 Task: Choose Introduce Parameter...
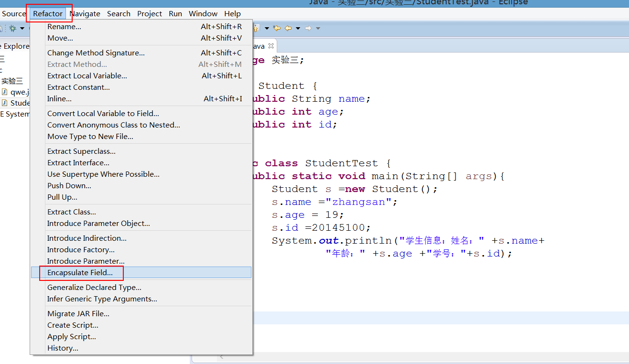141,261
